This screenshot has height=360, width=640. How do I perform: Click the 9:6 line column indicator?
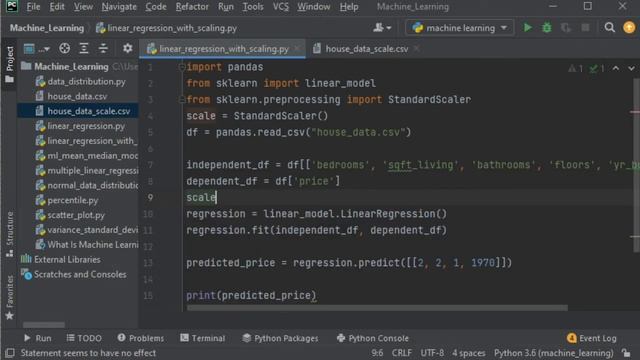point(377,353)
